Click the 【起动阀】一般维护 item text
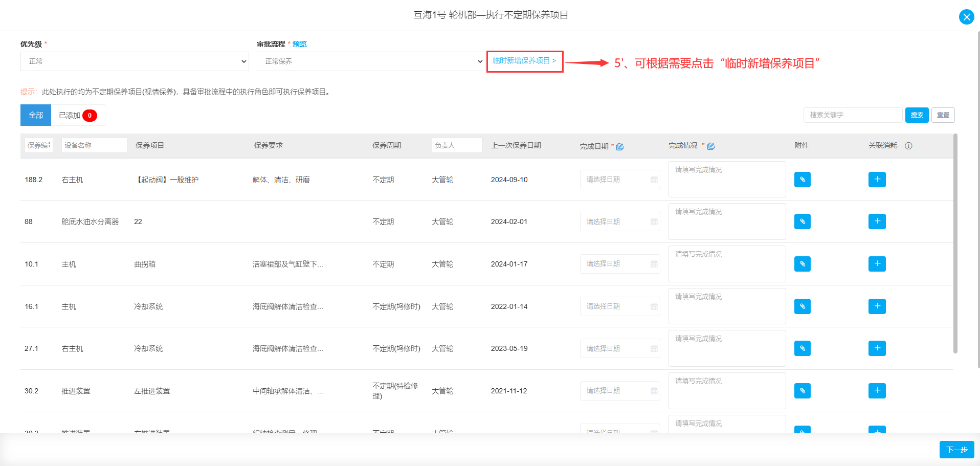Image resolution: width=980 pixels, height=466 pixels. point(166,180)
